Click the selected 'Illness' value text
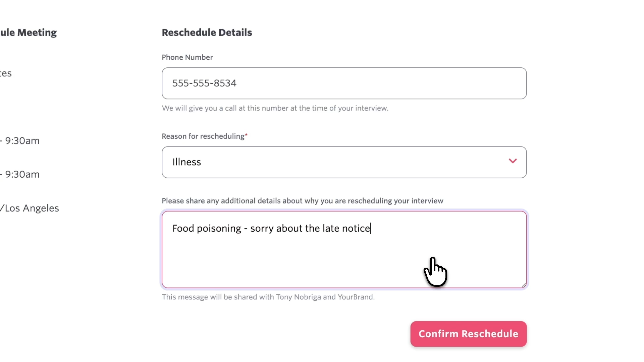 tap(186, 162)
